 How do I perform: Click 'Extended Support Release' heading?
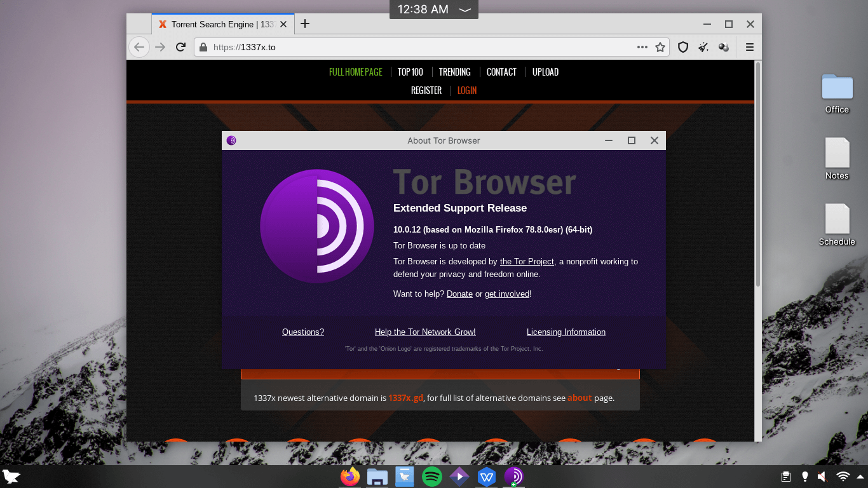[x=460, y=208]
